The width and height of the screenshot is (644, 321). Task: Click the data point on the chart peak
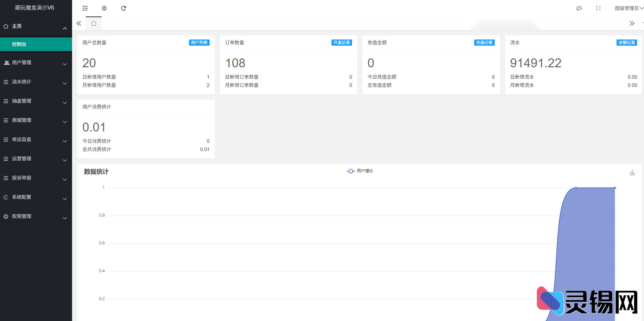click(576, 188)
